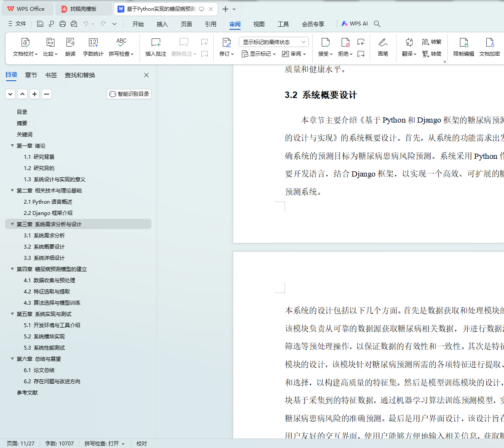Click the search magnifier beside WPS AI
Screen dimensions: 504x448
click(x=377, y=24)
